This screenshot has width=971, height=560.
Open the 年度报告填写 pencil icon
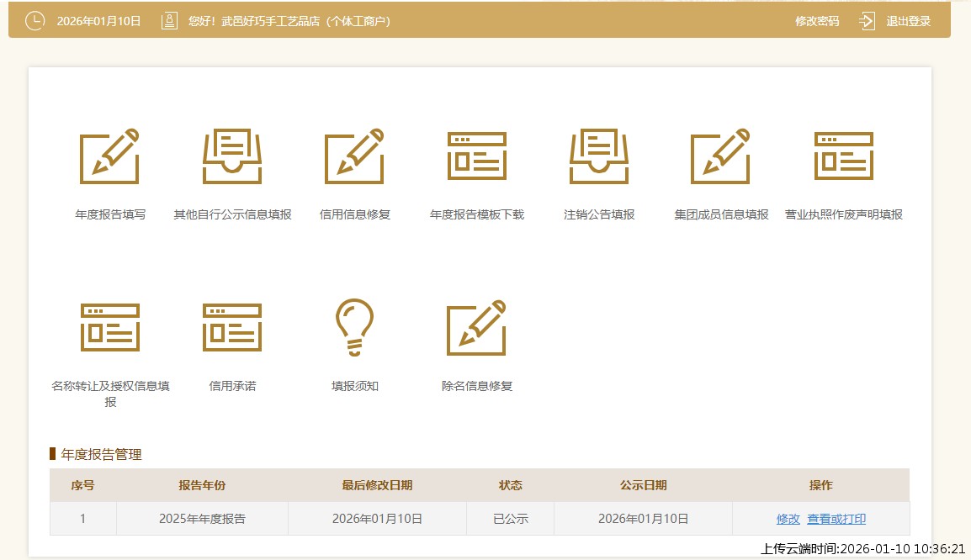109,157
